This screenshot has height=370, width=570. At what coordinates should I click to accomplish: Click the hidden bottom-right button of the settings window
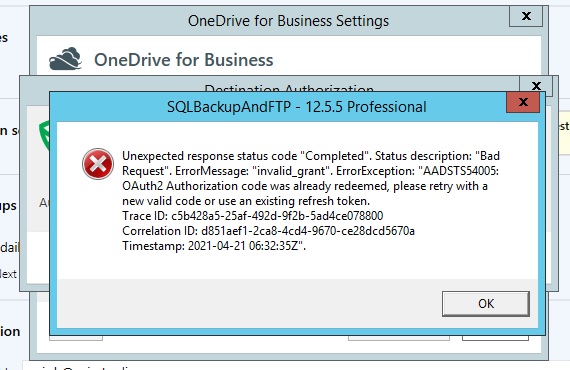[495, 338]
